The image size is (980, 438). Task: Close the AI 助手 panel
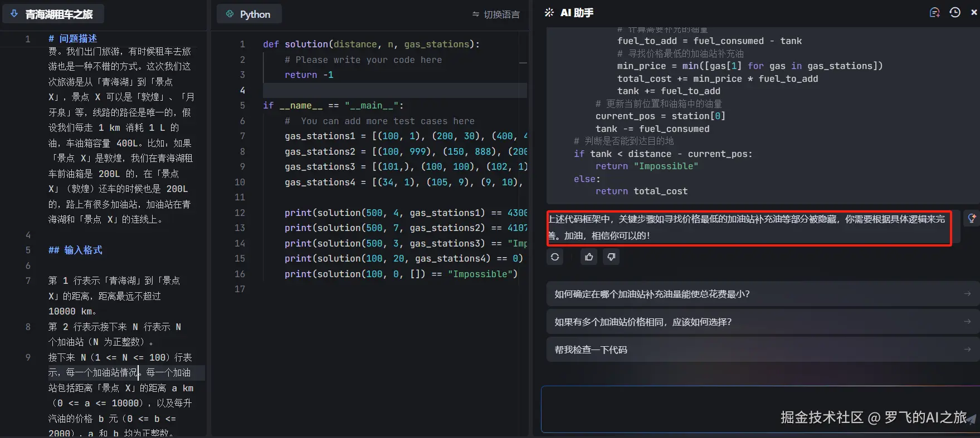(x=973, y=12)
